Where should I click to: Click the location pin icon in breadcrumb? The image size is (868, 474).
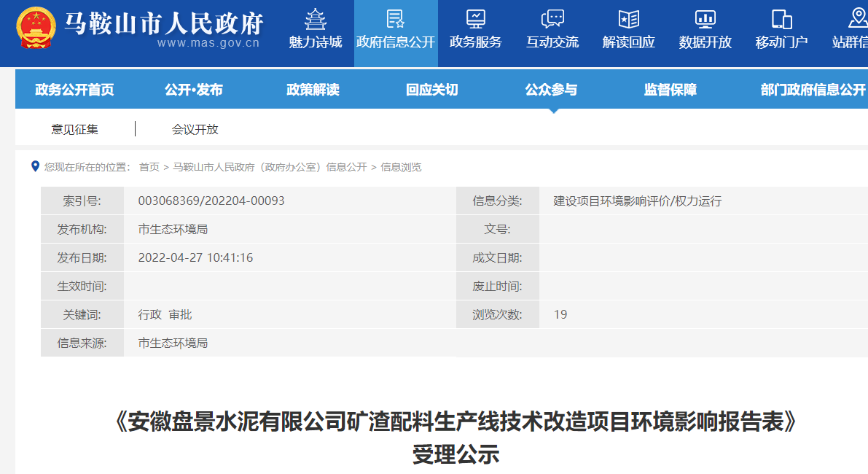click(35, 167)
